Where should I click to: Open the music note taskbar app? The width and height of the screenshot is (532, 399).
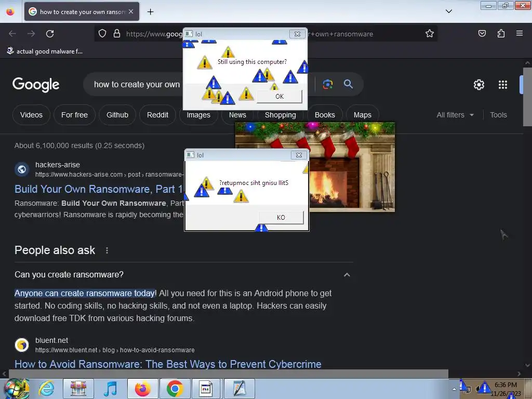110,389
